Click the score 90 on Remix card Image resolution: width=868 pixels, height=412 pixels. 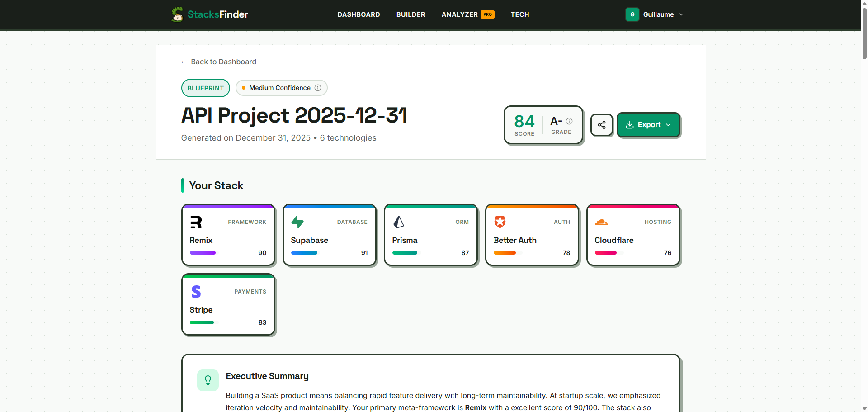pos(262,253)
